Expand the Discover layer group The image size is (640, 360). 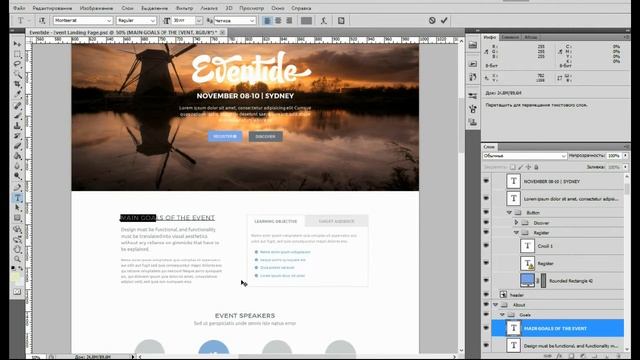(516, 222)
